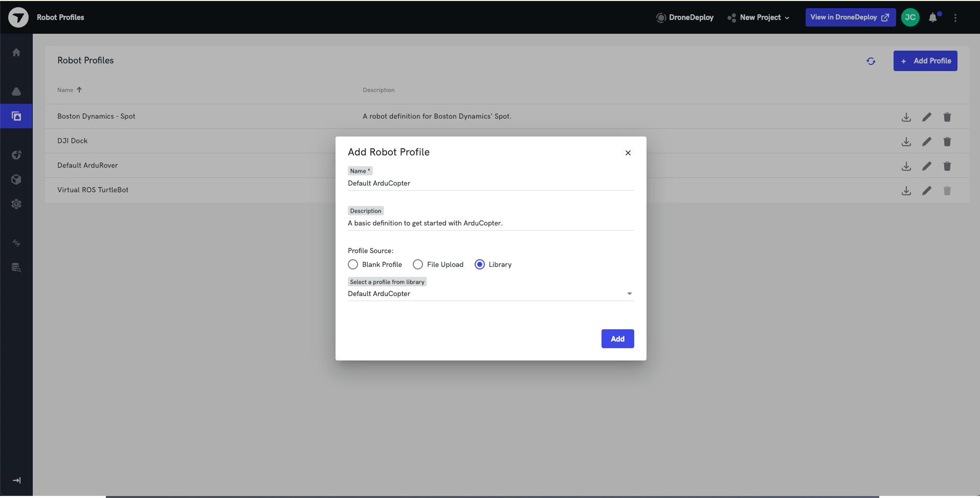Open the library profile dropdown
980x498 pixels.
pyautogui.click(x=491, y=293)
